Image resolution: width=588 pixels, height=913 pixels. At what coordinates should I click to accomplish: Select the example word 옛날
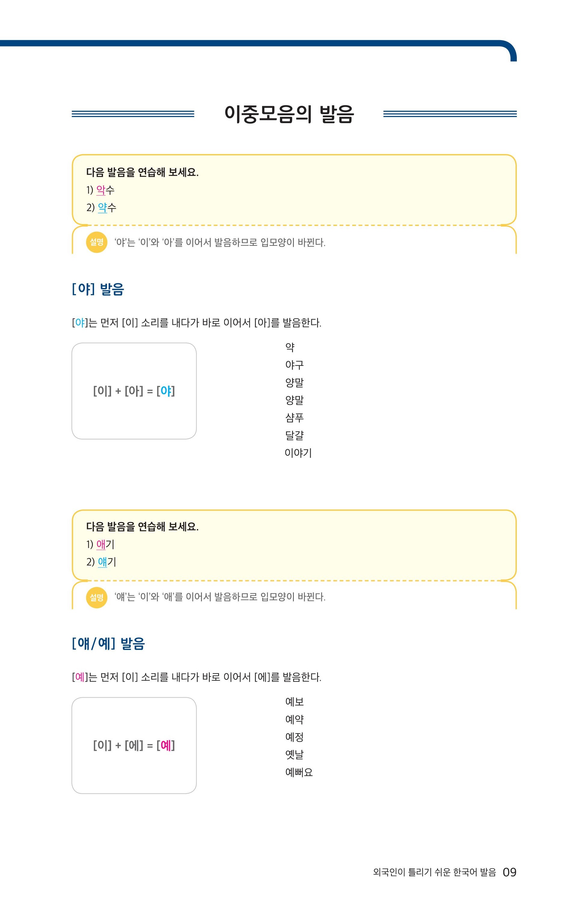(x=294, y=754)
